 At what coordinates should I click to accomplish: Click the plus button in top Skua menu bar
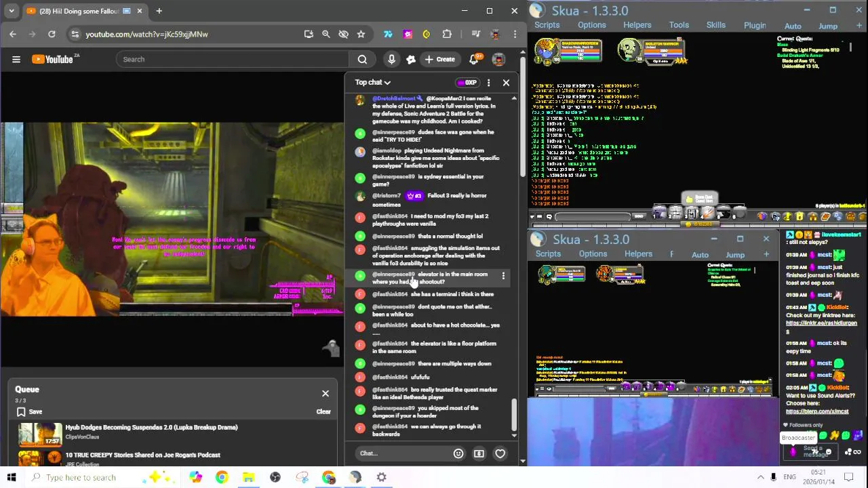[x=859, y=26]
